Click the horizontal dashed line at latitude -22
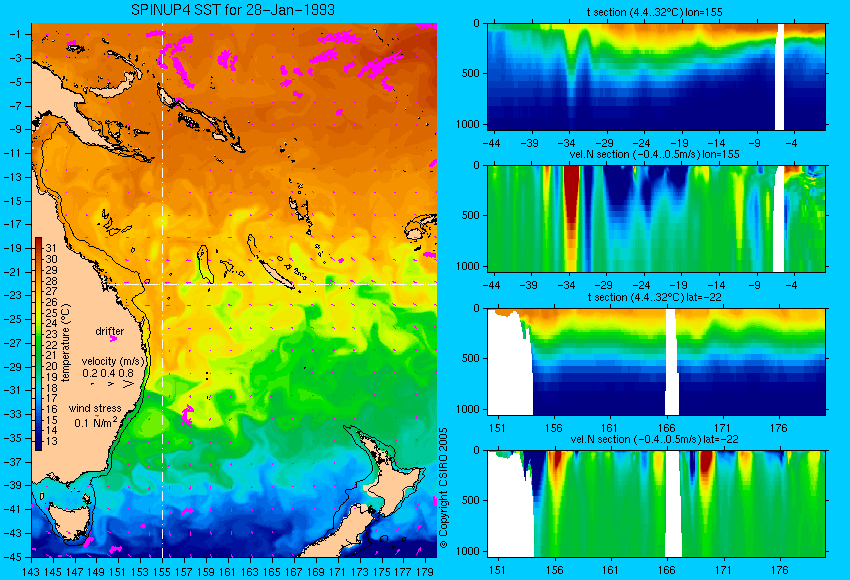Image resolution: width=850 pixels, height=580 pixels. click(273, 284)
